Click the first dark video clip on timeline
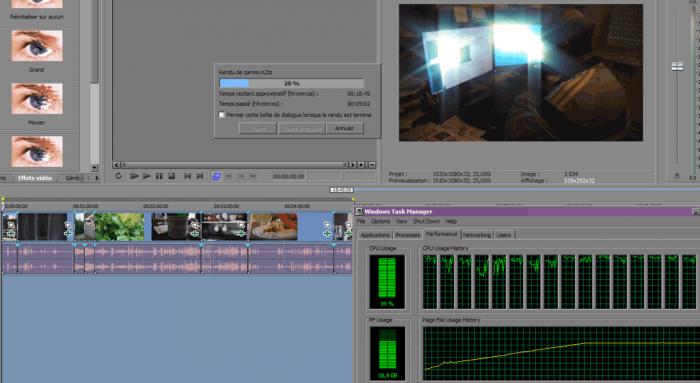This screenshot has width=700, height=383. [x=42, y=226]
